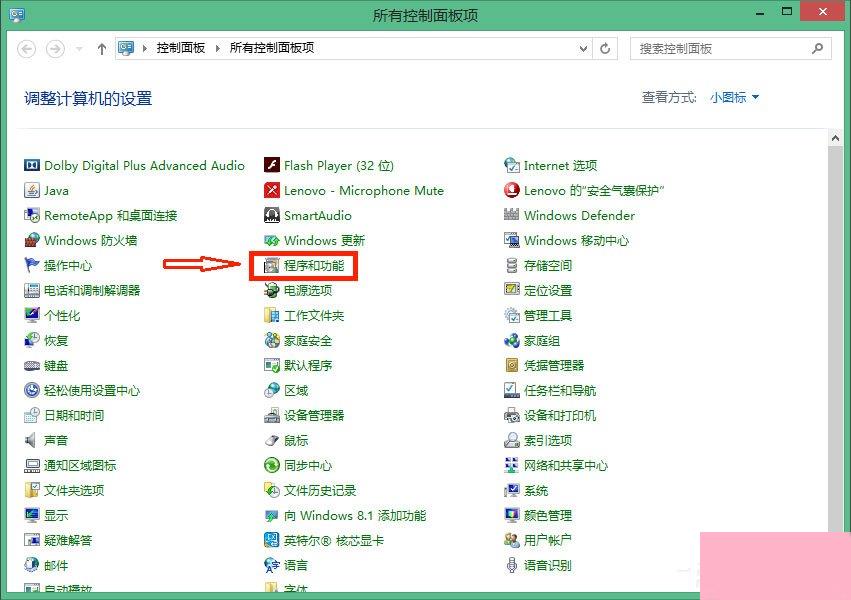Open the 文件历史记录 link
The height and width of the screenshot is (600, 851).
point(320,490)
